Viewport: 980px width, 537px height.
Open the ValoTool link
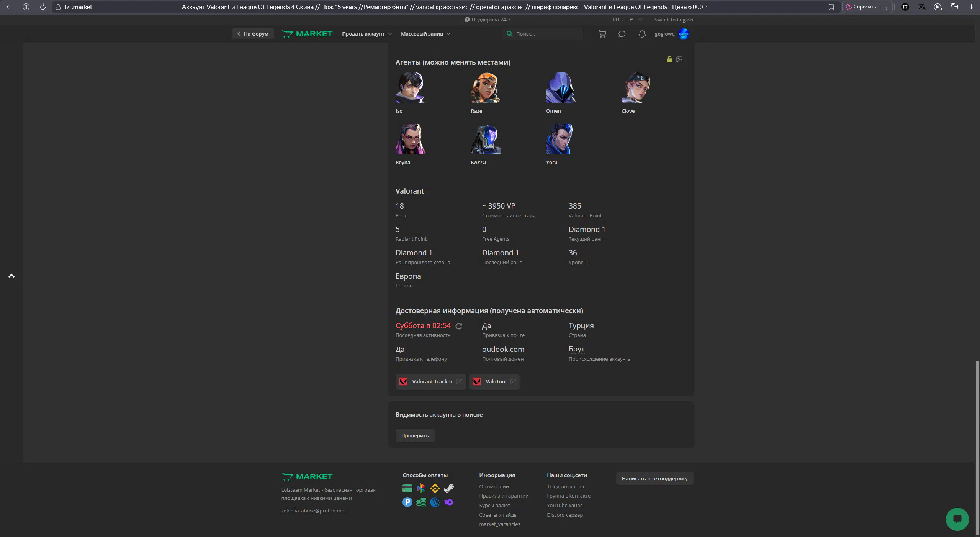coord(495,381)
